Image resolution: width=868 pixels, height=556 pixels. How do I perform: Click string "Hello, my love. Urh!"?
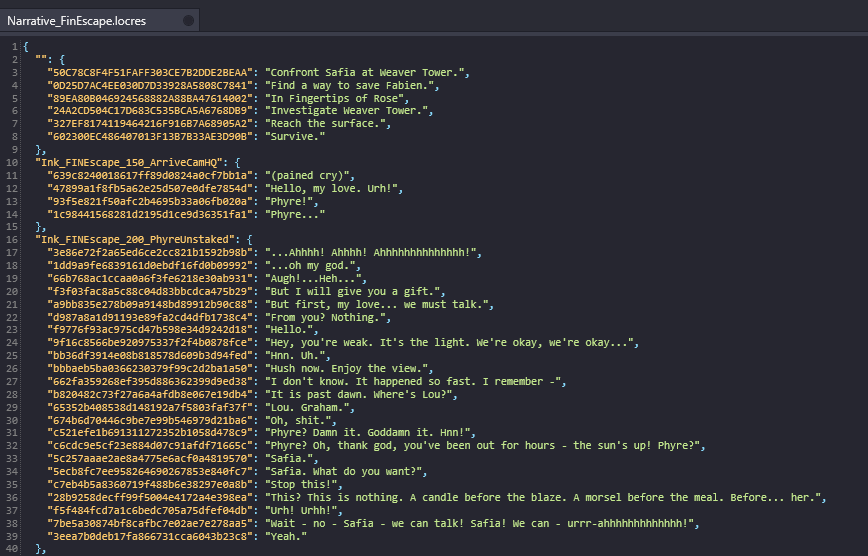click(331, 188)
